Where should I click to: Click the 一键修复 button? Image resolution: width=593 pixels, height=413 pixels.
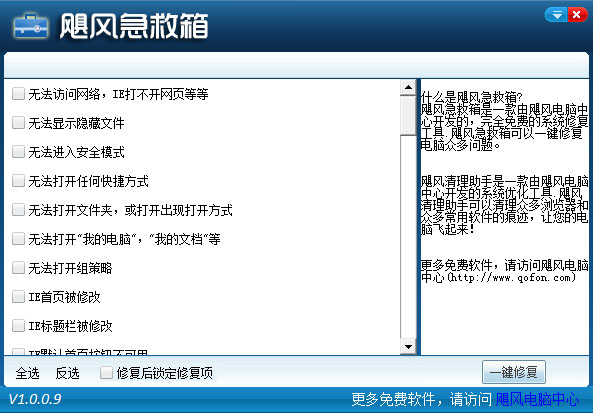(x=514, y=372)
